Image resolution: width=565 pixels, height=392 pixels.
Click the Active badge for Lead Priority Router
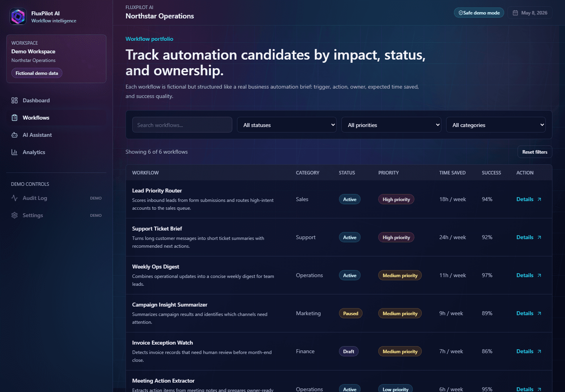[x=350, y=200]
